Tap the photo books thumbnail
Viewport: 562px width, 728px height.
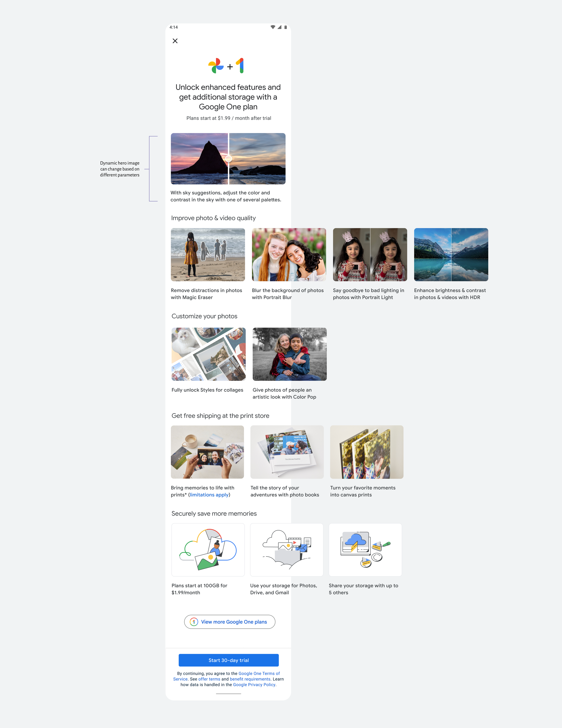click(x=287, y=452)
